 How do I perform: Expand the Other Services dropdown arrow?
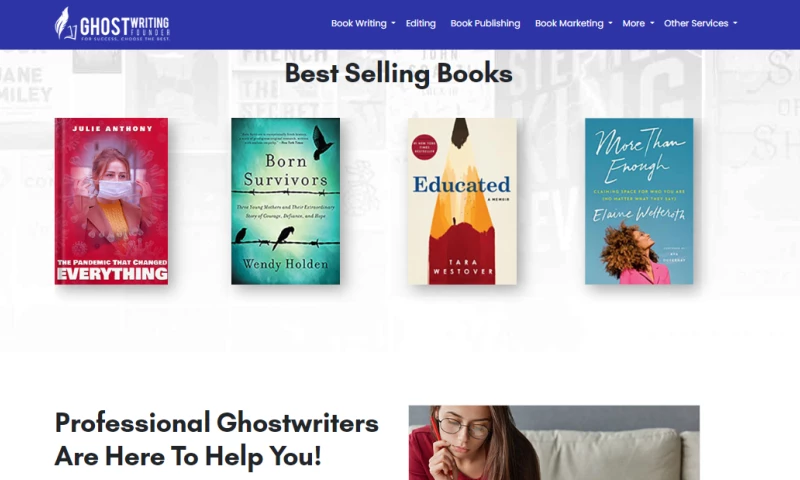pyautogui.click(x=735, y=23)
